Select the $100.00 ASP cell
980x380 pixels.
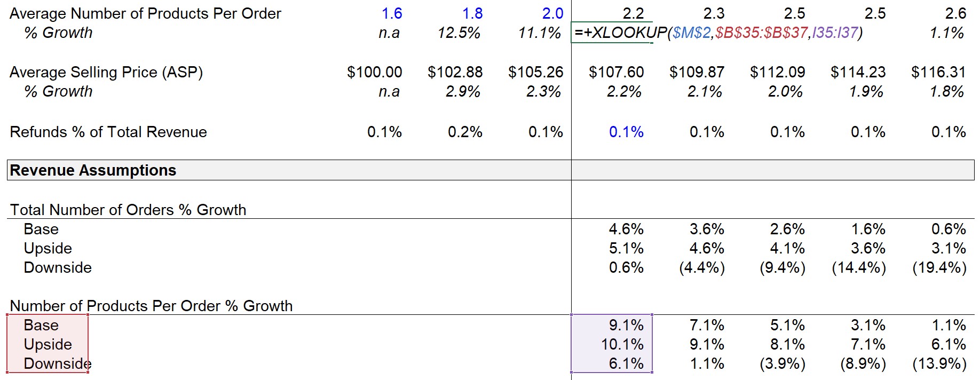point(374,72)
